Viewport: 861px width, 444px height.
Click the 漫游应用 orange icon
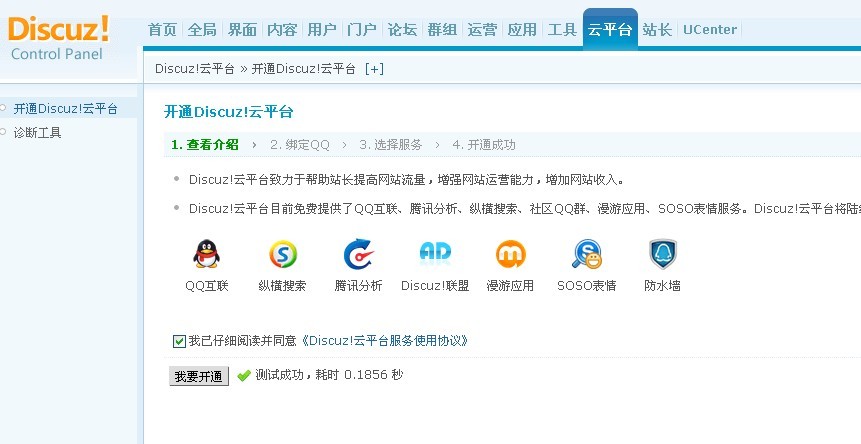(x=511, y=255)
